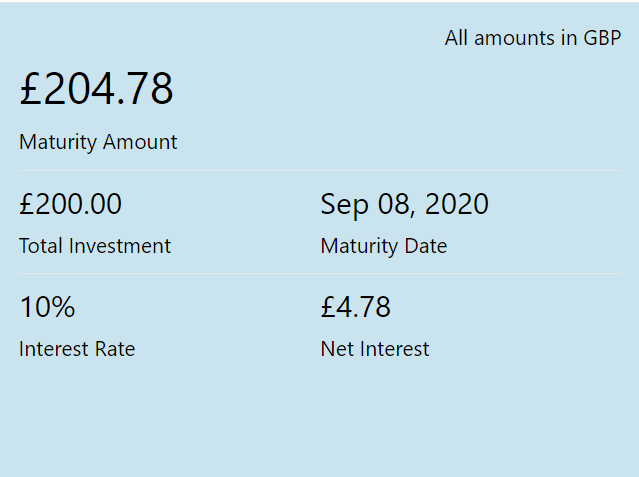Click the word Sep in maturity date
This screenshot has height=477, width=639.
pos(345,205)
